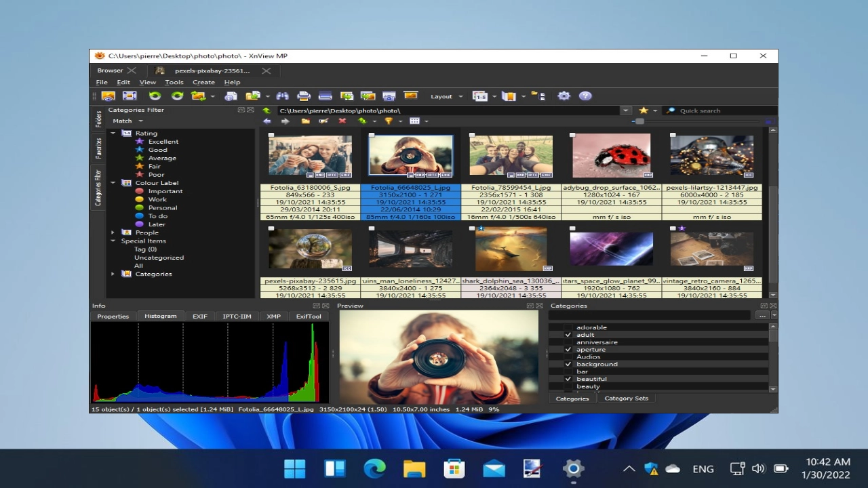The height and width of the screenshot is (488, 868).
Task: Open the browser view toolbar icon
Action: [108, 96]
